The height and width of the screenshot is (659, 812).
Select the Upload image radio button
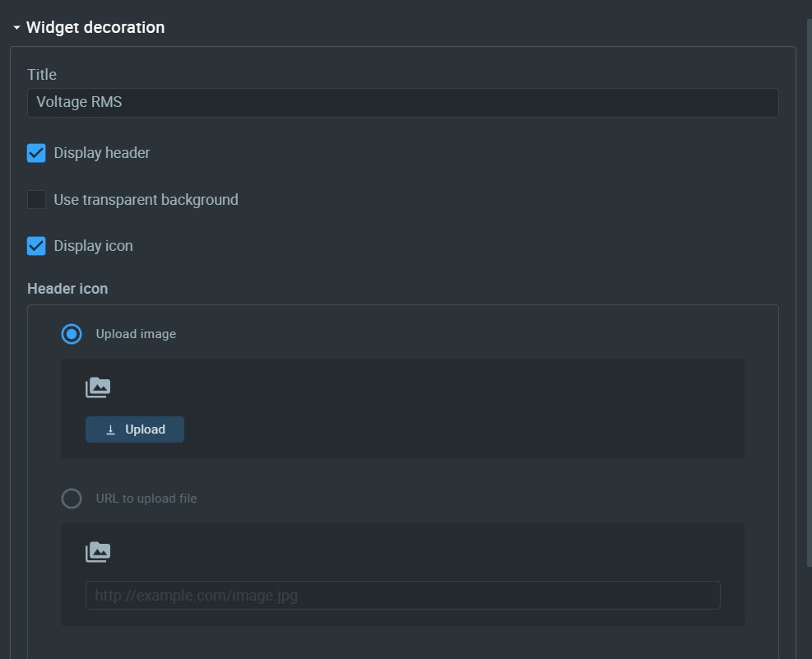click(72, 334)
